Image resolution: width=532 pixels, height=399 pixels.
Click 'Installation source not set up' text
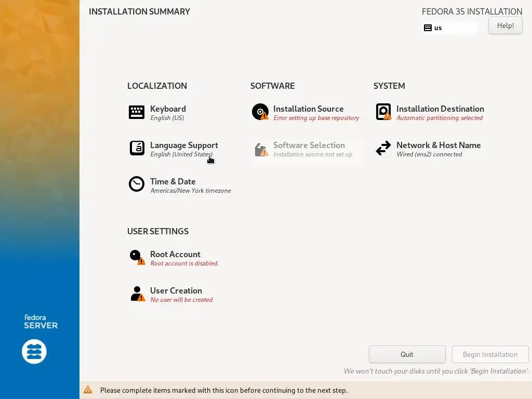[313, 154]
